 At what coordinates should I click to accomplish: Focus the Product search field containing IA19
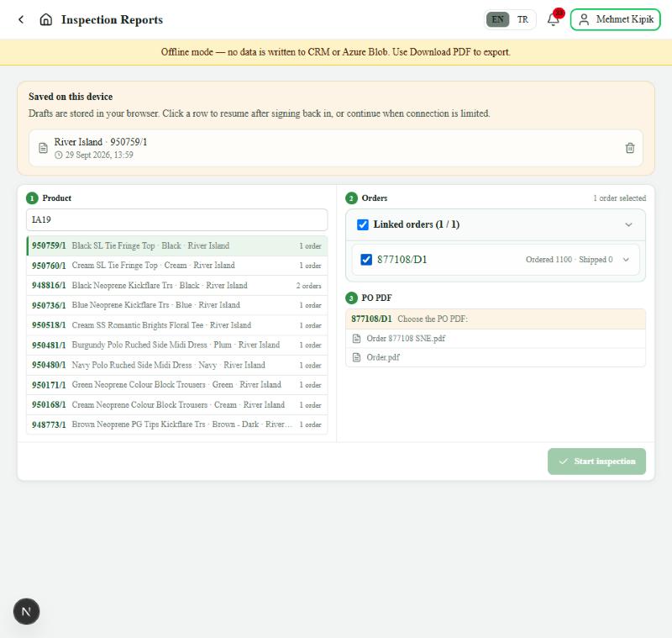(x=177, y=220)
